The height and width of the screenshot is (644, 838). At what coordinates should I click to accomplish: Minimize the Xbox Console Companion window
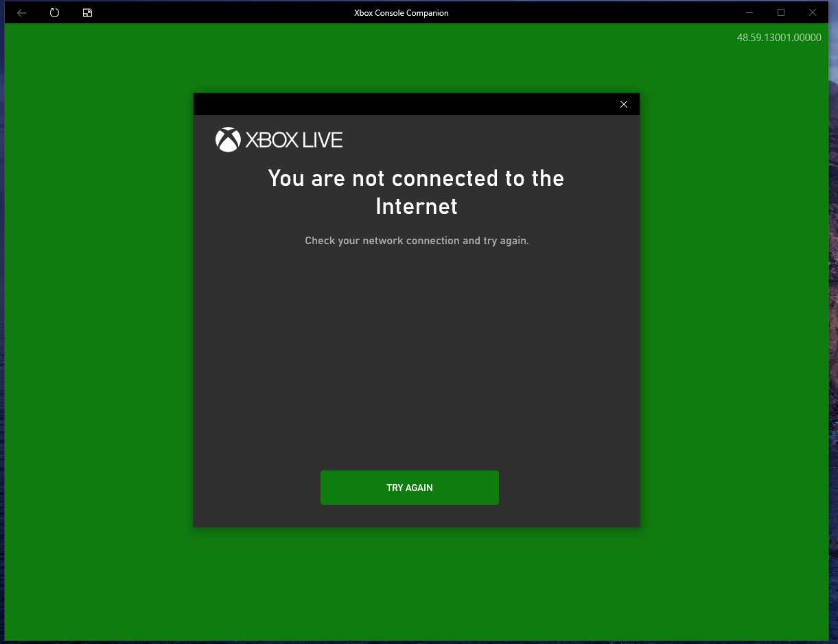tap(749, 12)
